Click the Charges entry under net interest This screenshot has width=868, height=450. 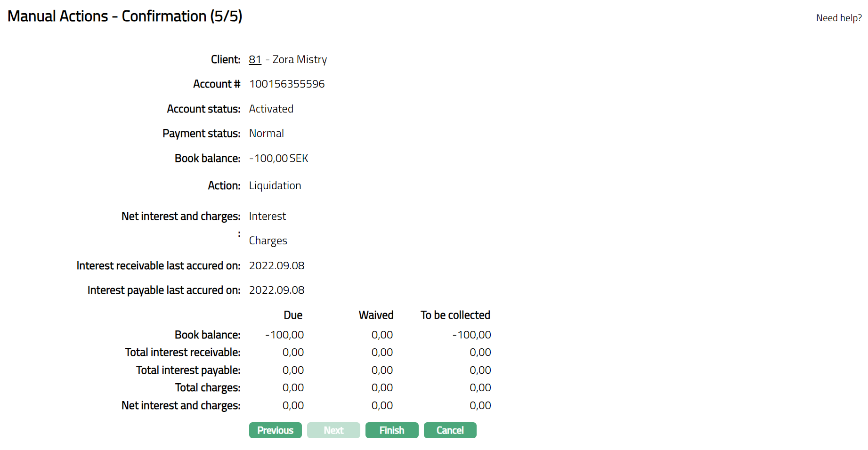pos(268,241)
